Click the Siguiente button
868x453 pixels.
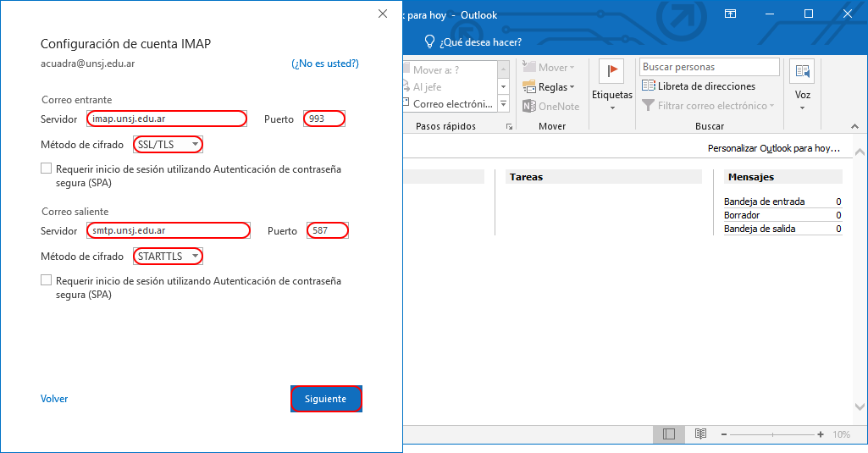point(326,399)
